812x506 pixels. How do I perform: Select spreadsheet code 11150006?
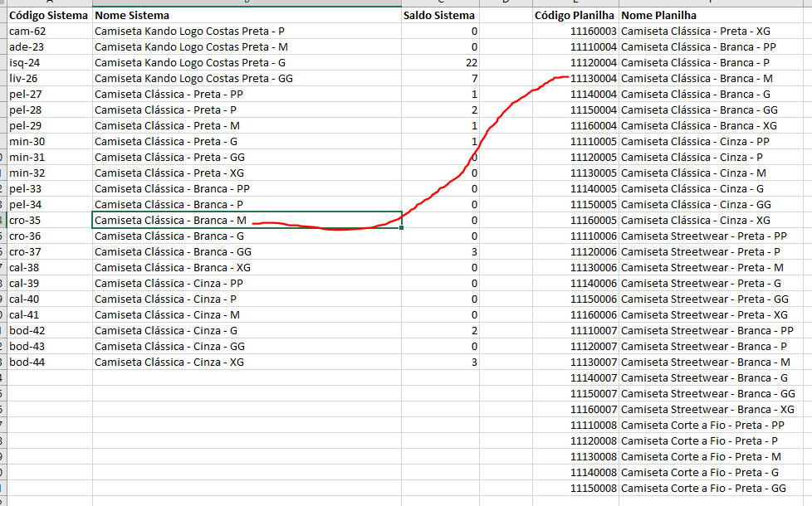[x=575, y=299]
